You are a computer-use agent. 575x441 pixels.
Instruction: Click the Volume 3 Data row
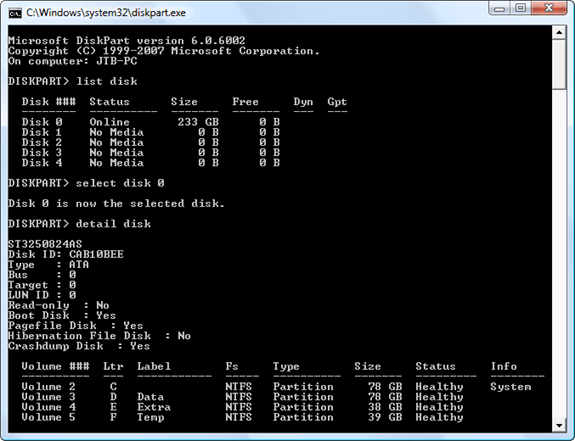[x=242, y=397]
